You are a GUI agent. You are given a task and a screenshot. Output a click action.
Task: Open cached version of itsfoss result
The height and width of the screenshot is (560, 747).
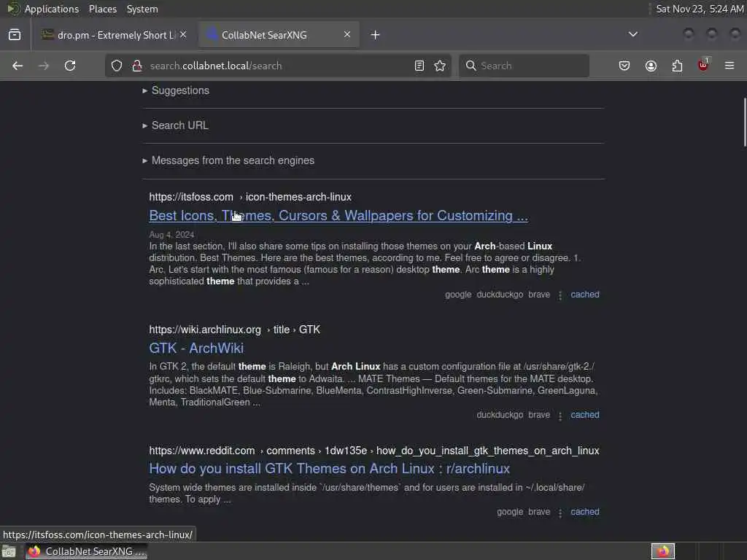585,295
